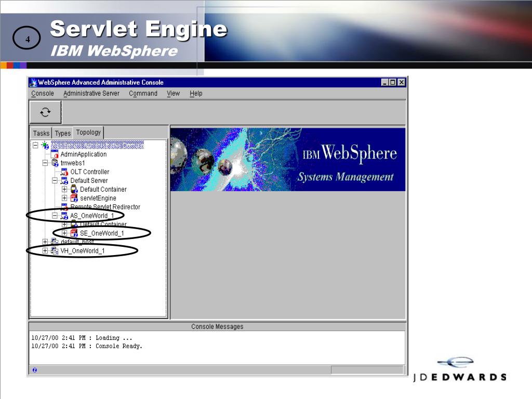Click the 'Console Ready.' message line
This screenshot has width=532, height=399.
pos(87,346)
